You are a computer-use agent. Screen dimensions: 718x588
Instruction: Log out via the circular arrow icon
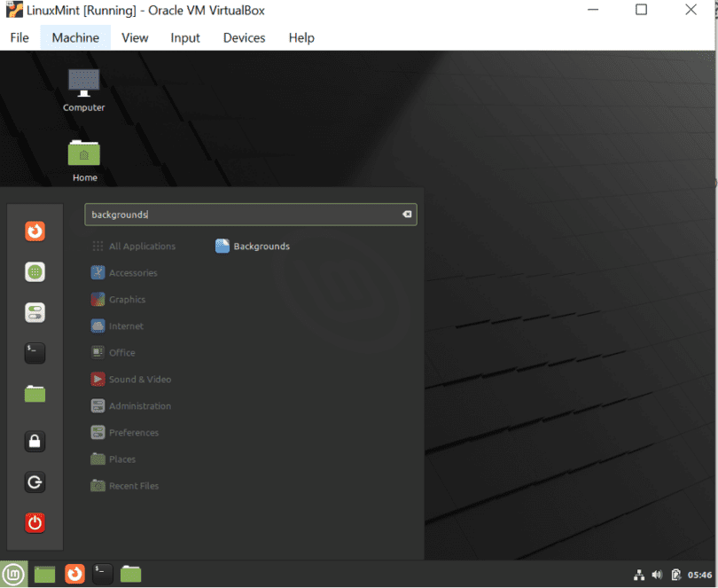tap(34, 482)
